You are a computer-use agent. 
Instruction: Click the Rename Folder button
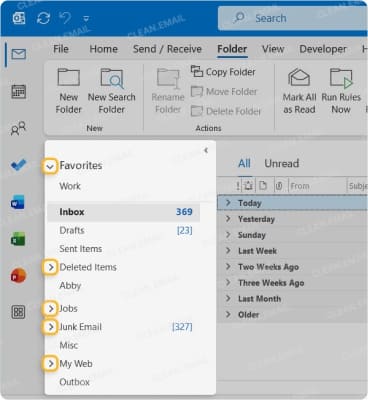tap(168, 91)
